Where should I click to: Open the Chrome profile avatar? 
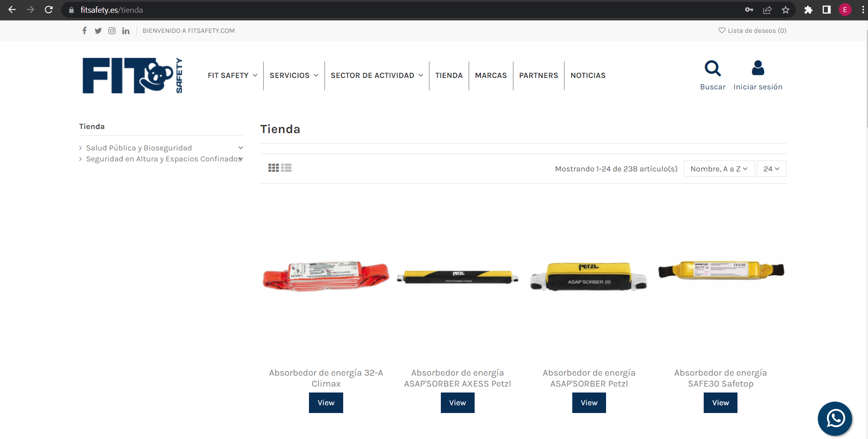[x=845, y=10]
